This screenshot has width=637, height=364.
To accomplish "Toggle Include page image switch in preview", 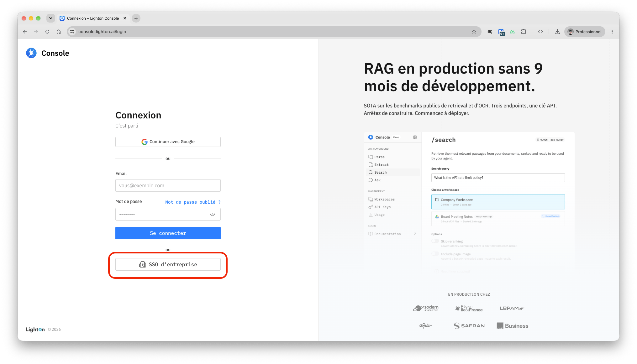I will (435, 254).
